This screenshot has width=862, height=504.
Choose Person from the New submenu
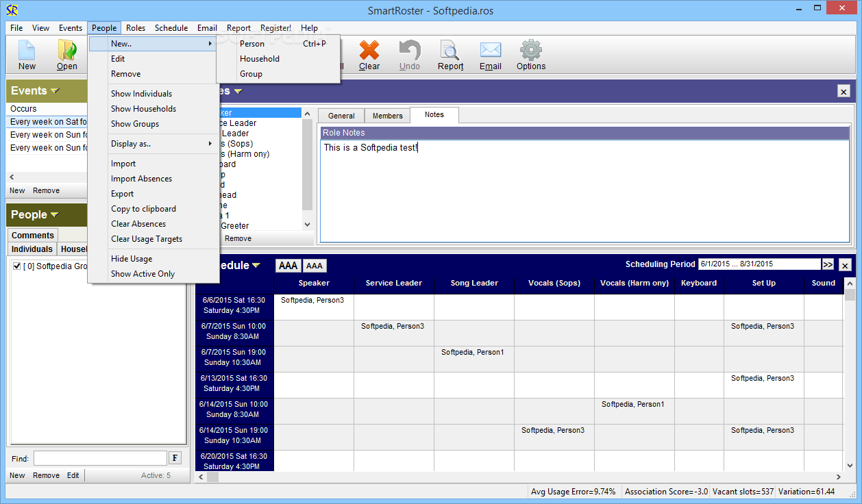pos(278,43)
